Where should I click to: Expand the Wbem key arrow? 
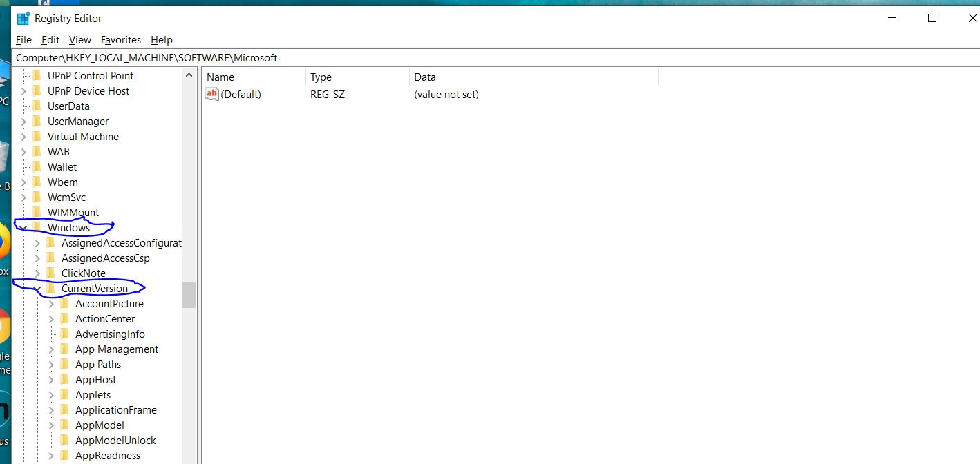coord(23,182)
